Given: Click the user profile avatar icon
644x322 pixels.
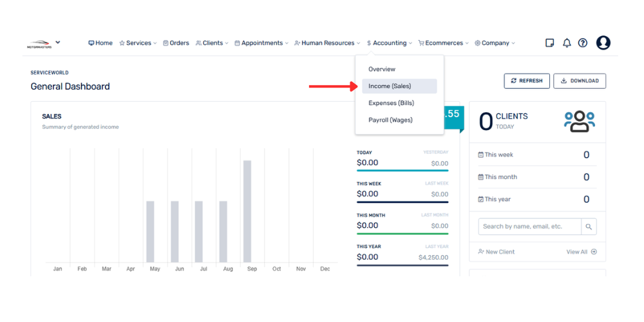Looking at the screenshot, I should (x=603, y=43).
